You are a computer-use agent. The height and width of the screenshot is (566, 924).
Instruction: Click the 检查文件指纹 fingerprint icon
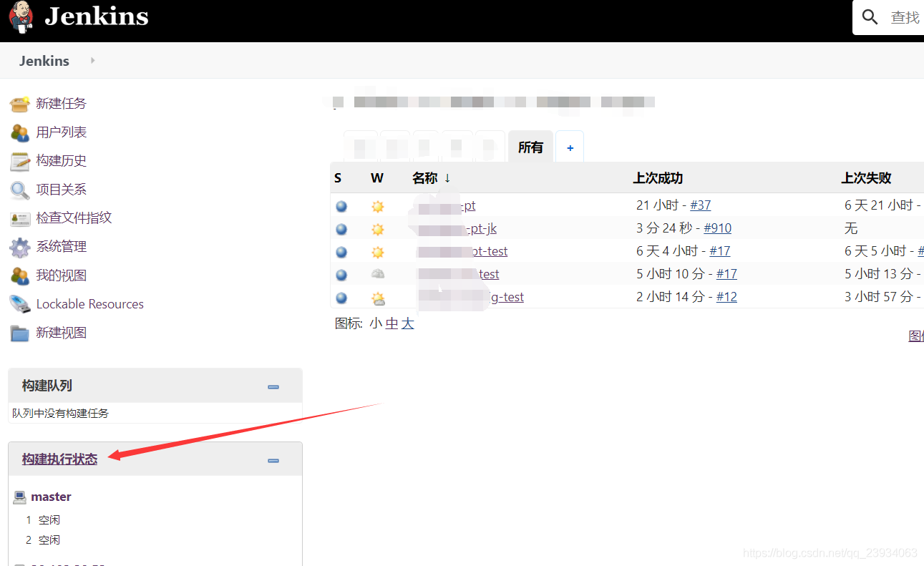(x=19, y=218)
